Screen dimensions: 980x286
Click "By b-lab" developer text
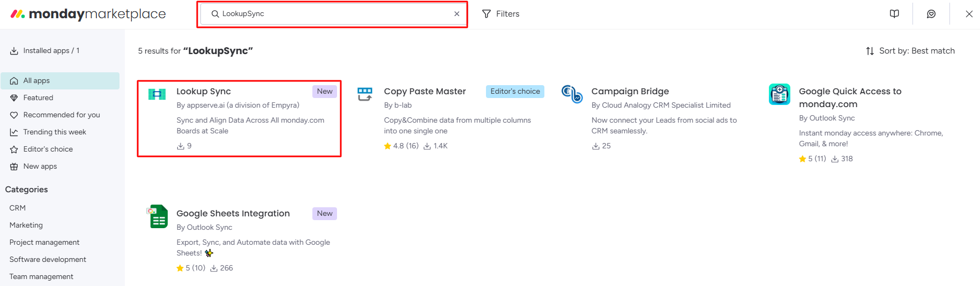pyautogui.click(x=398, y=106)
